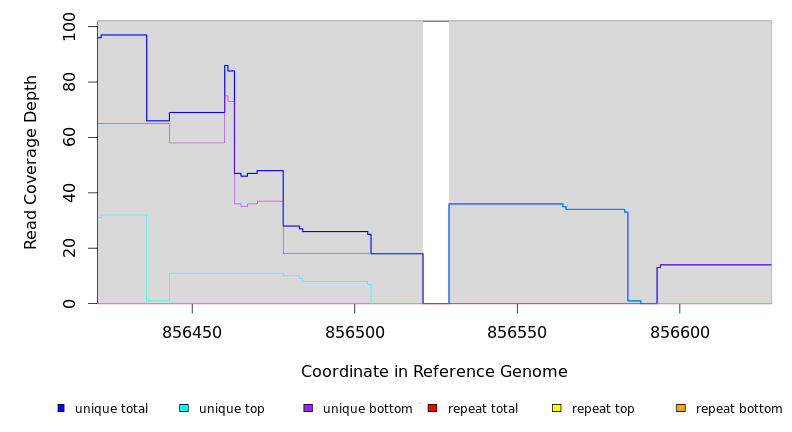The width and height of the screenshot is (792, 432).
Task: Click the cyan 'unique top' legend swatch
Action: (184, 408)
